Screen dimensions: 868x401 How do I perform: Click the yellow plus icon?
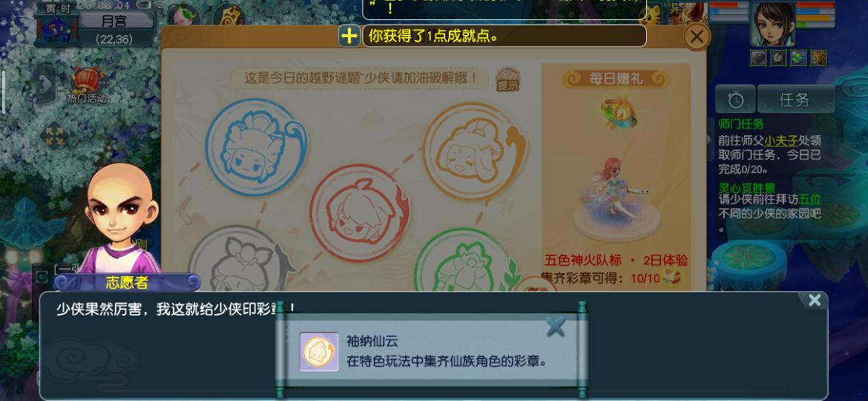[349, 36]
